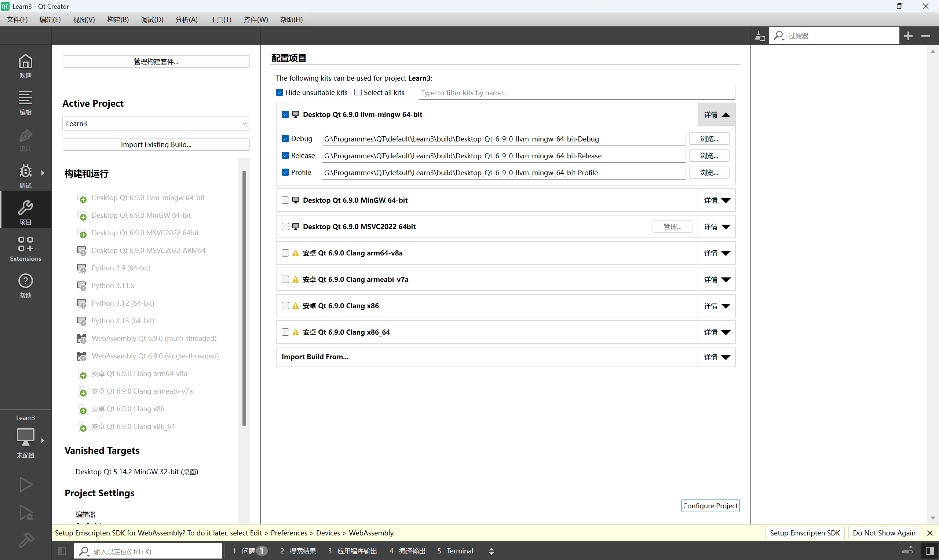The width and height of the screenshot is (939, 560).
Task: Click the right panel scrollbar down arrow
Action: click(x=933, y=518)
